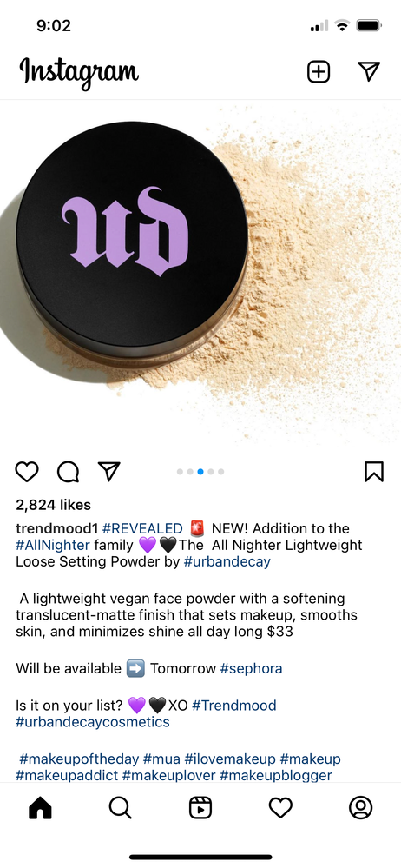This screenshot has height=868, width=401.
Task: Tap the new post plus icon
Action: (318, 72)
